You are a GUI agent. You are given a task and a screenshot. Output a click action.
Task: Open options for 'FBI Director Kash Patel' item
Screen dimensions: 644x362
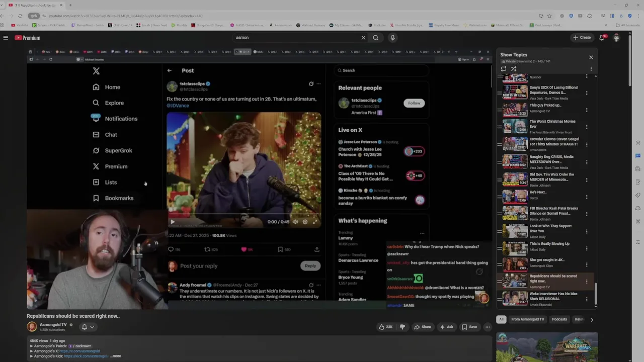point(587,214)
